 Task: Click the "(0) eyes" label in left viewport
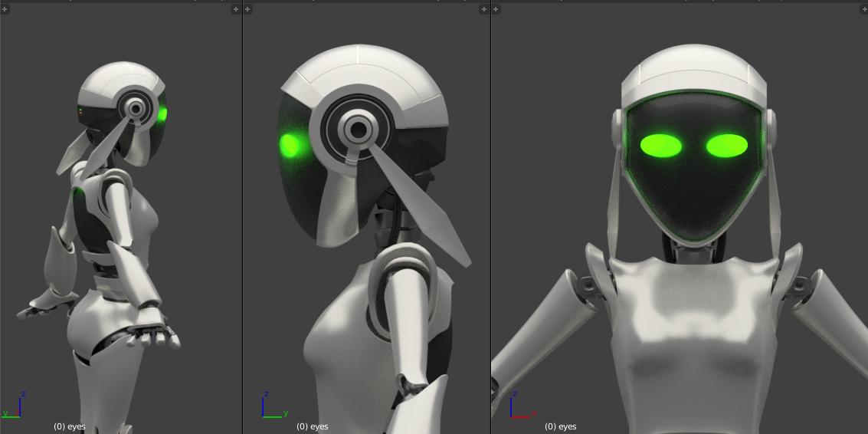point(69,426)
